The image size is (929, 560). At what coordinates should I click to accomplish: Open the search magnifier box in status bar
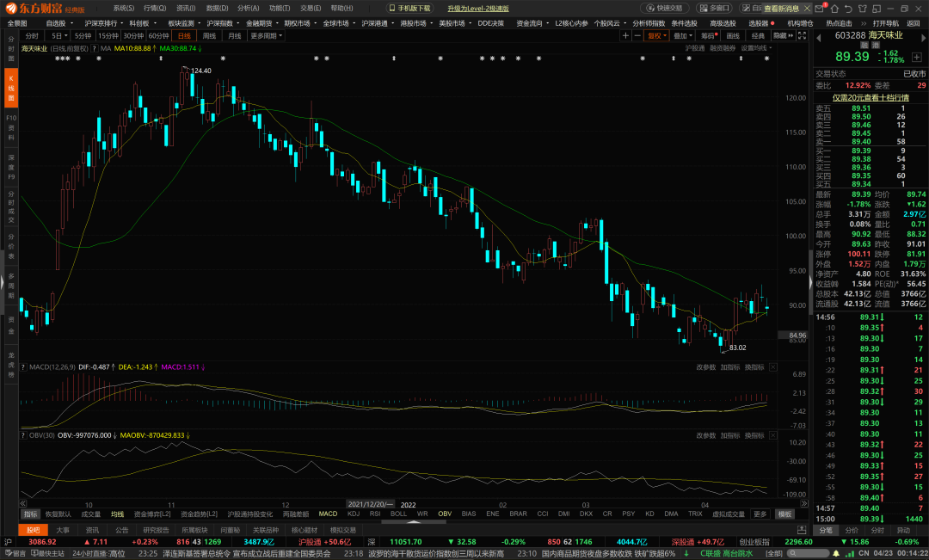pos(808,553)
